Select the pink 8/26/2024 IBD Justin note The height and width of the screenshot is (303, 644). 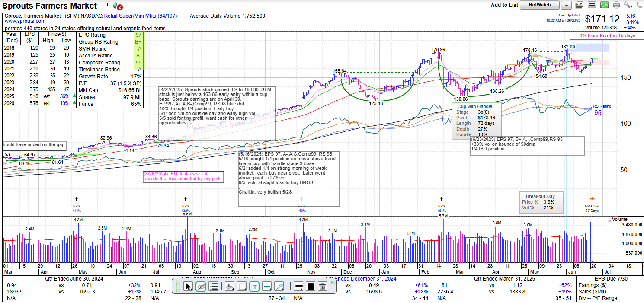point(183,176)
